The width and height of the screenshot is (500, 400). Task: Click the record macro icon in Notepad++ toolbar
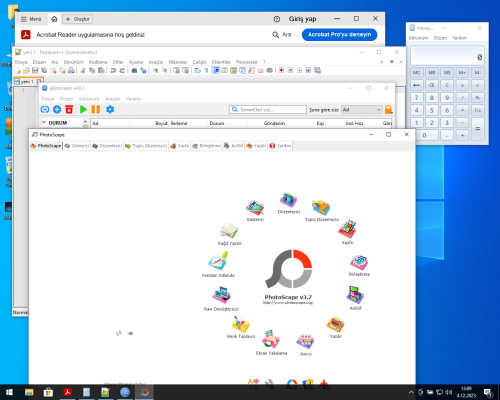coord(282,70)
